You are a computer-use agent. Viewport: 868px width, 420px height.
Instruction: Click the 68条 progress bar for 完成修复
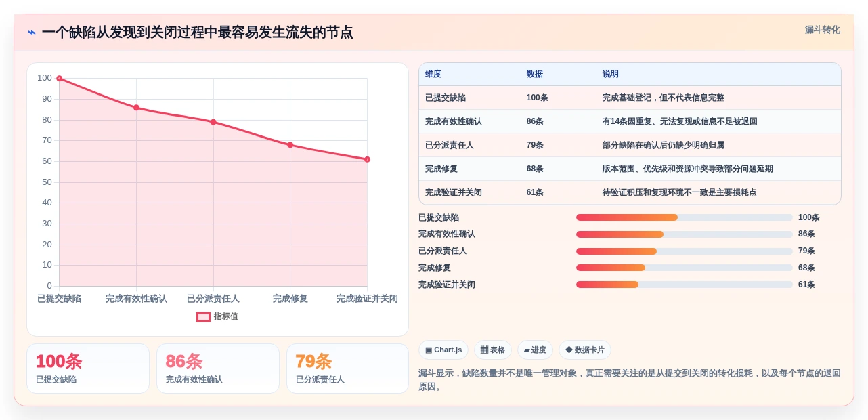click(x=685, y=268)
